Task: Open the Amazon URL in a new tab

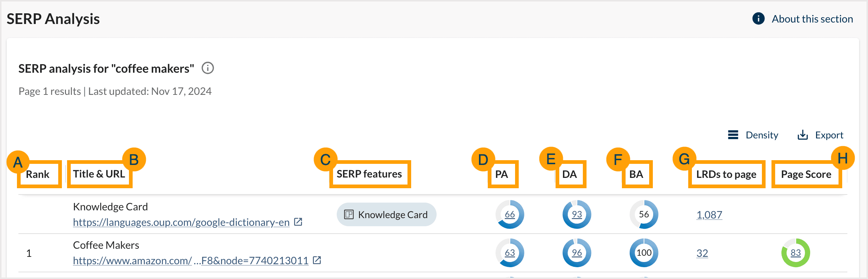Action: 316,260
